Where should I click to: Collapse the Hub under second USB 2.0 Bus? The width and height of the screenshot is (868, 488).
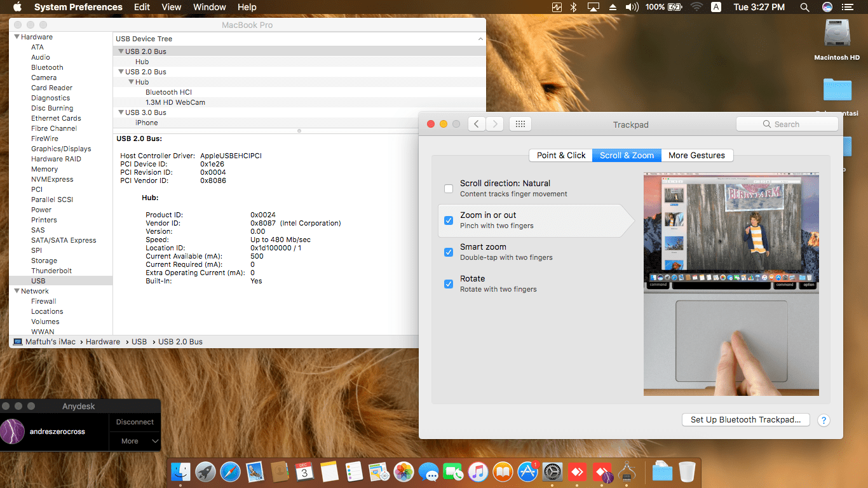click(131, 82)
